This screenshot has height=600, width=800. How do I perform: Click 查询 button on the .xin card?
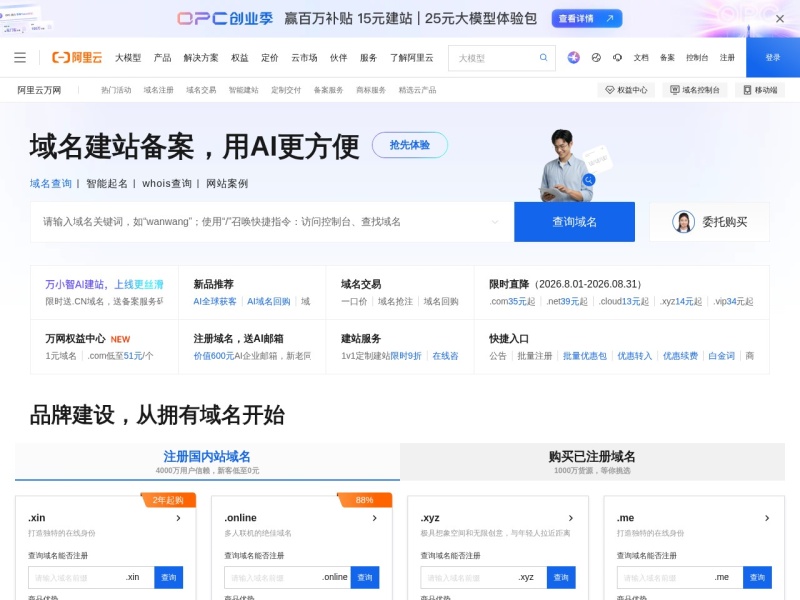pyautogui.click(x=168, y=578)
